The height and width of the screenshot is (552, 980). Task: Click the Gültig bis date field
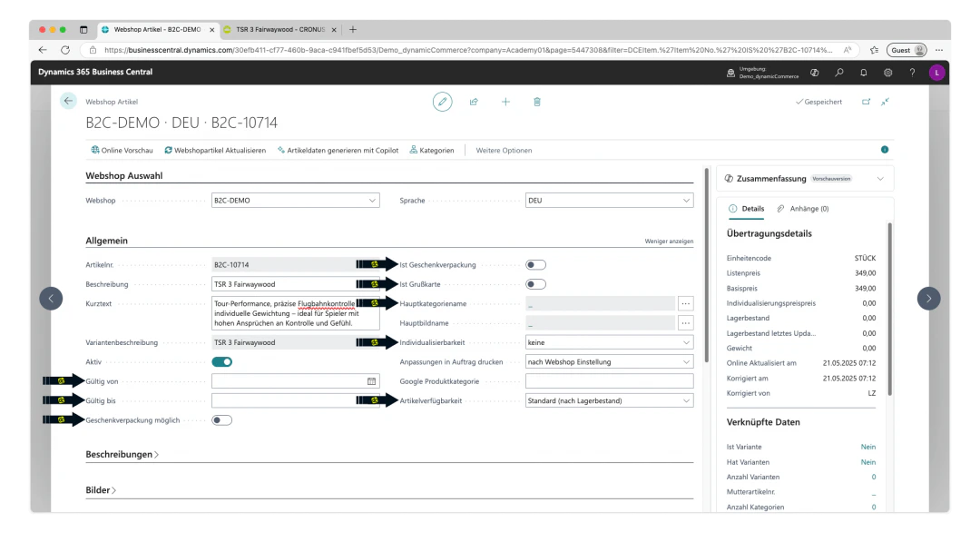296,400
